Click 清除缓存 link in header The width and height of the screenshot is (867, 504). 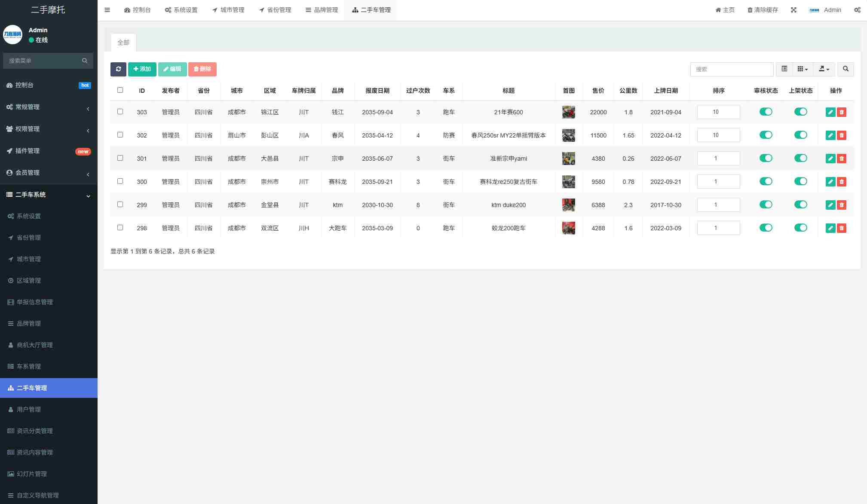(x=763, y=10)
